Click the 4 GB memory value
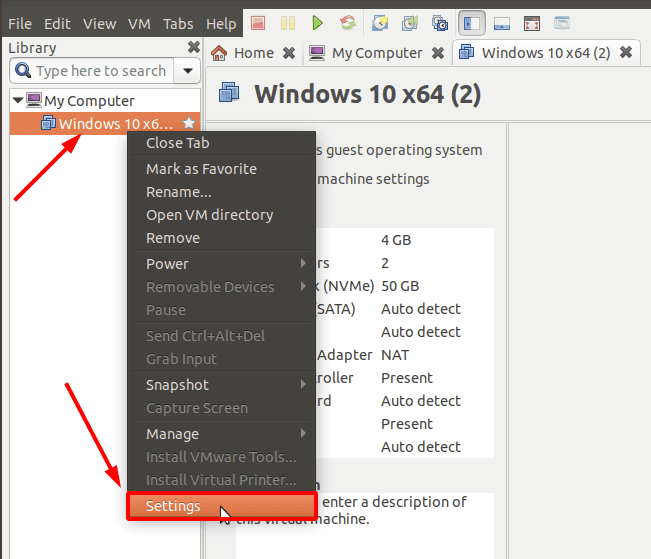Image resolution: width=651 pixels, height=559 pixels. [396, 240]
